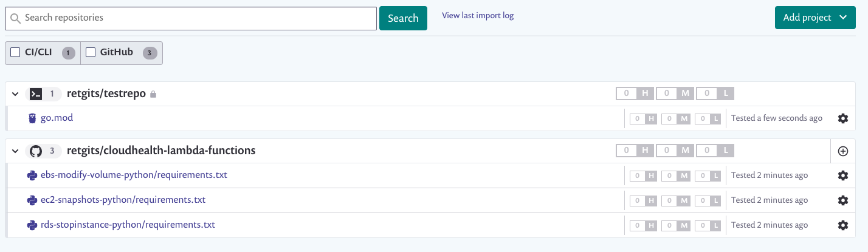
Task: Collapse the retgits/cloudhealth-lambda-functions group chevron
Action: click(15, 151)
